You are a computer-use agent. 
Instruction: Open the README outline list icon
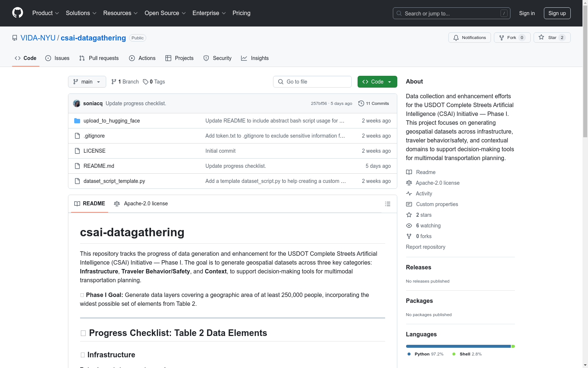pyautogui.click(x=387, y=204)
